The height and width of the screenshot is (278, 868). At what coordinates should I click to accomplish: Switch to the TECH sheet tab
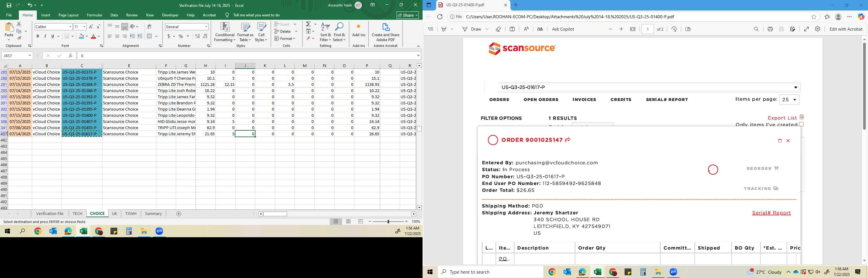click(x=77, y=214)
